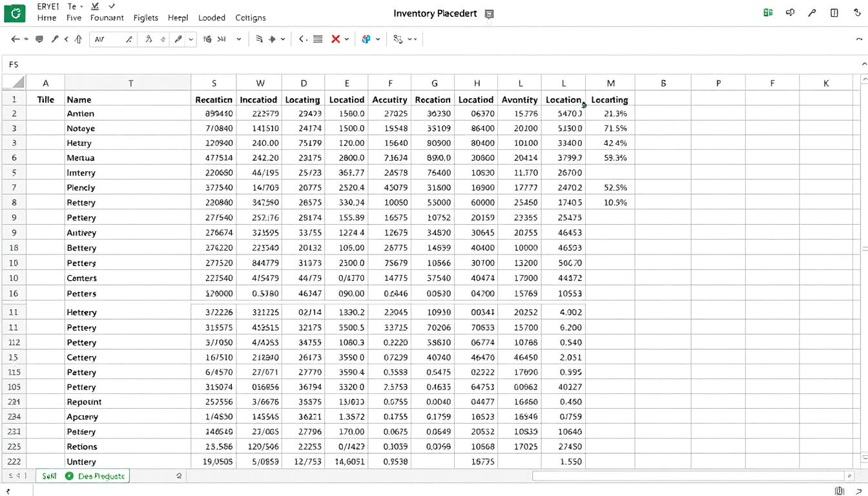Click the checkmark icon in title row
The image size is (868, 496).
point(112,6)
